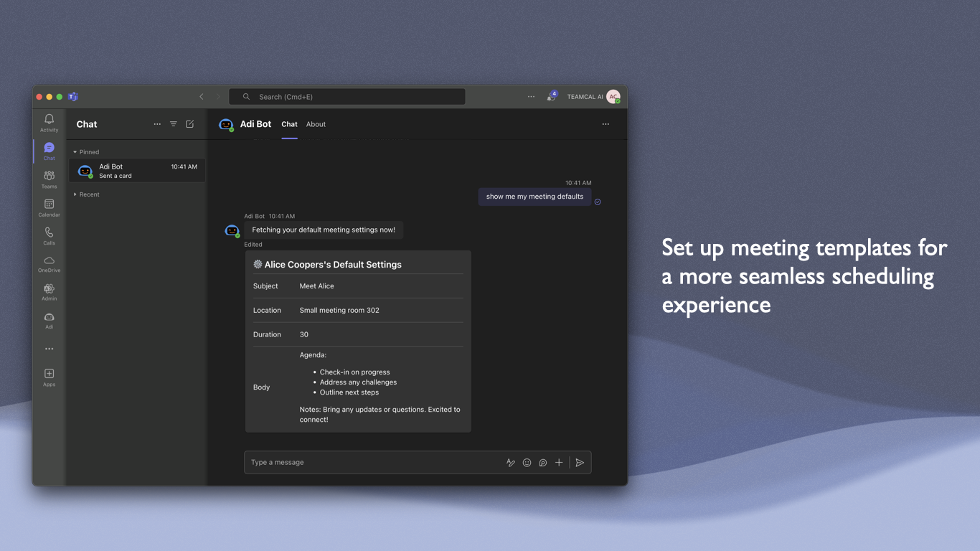Filter the chat list

(174, 124)
